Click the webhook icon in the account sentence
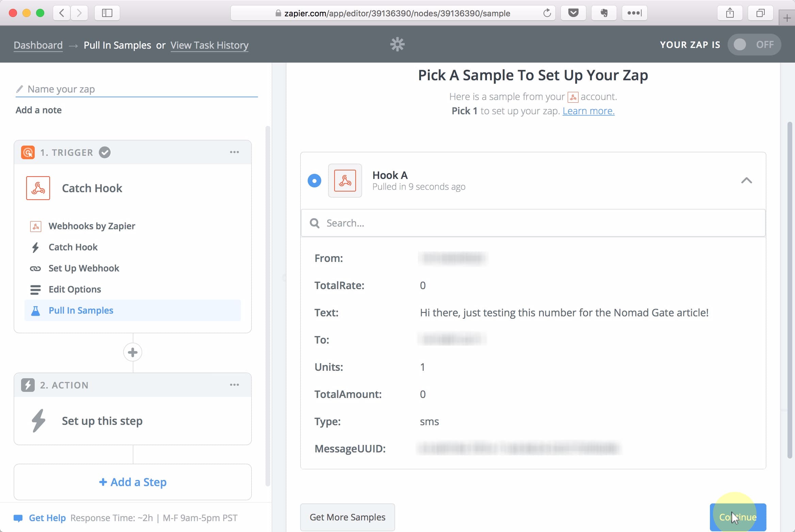 pyautogui.click(x=573, y=97)
